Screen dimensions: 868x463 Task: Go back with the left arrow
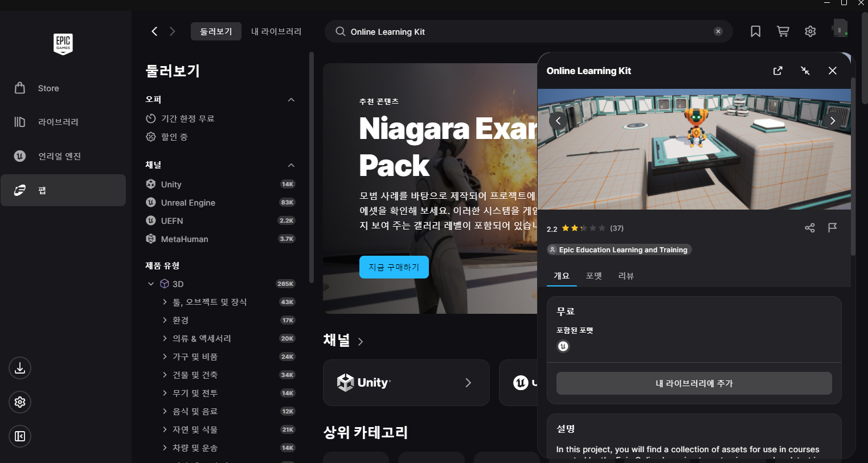pyautogui.click(x=154, y=31)
